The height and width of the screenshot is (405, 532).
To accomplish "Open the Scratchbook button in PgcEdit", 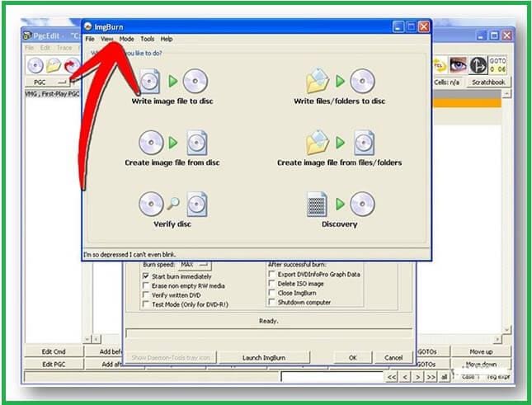I will coord(488,82).
